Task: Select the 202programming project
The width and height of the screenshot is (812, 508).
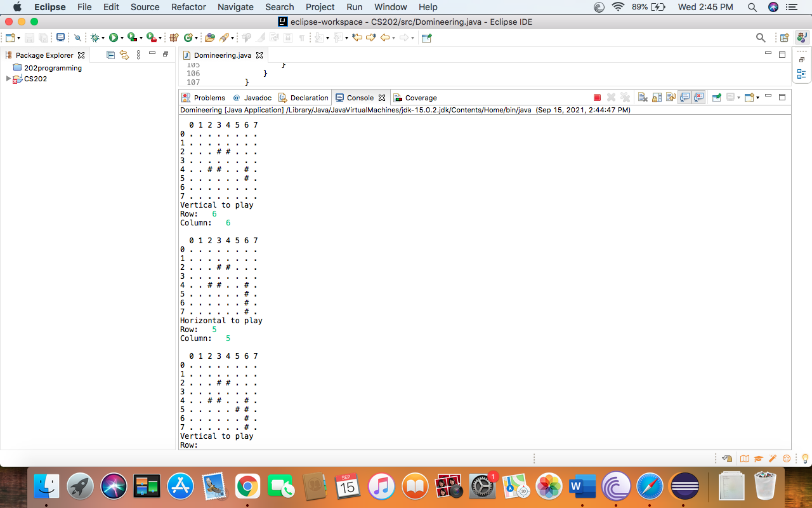Action: pos(47,68)
